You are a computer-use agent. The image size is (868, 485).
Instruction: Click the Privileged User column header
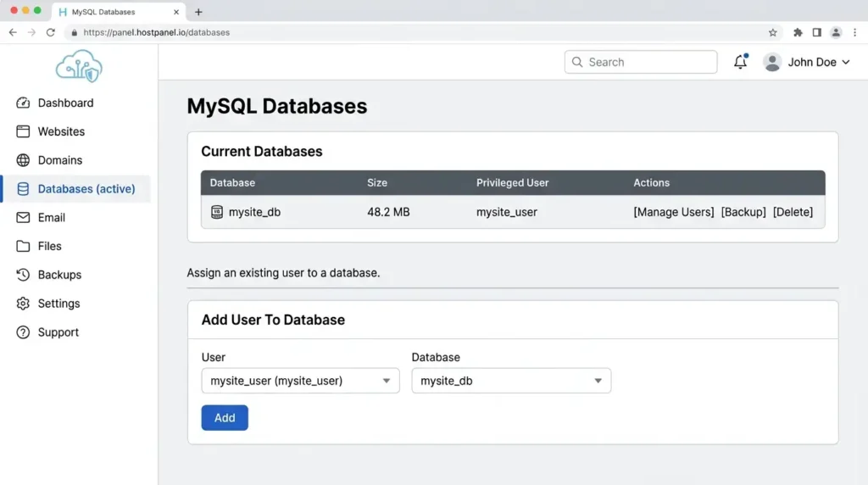(513, 182)
